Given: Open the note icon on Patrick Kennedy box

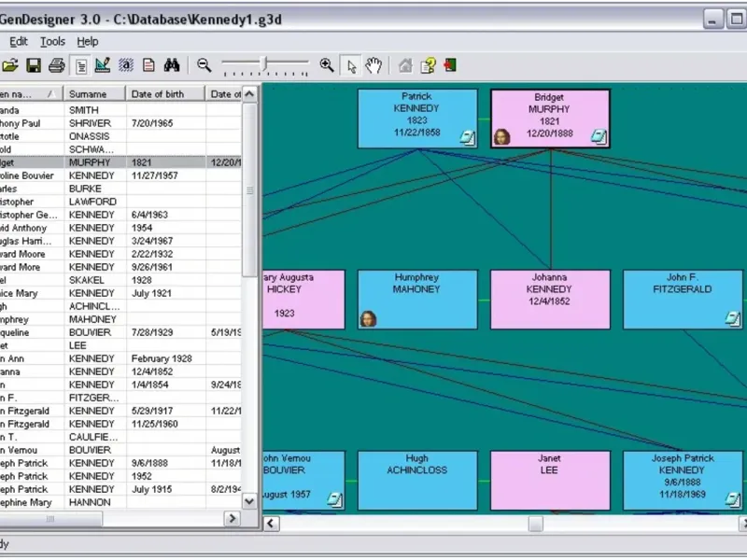Looking at the screenshot, I should point(467,137).
